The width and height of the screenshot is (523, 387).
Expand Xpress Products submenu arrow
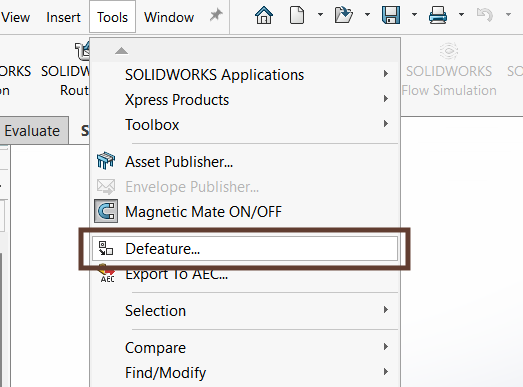point(386,99)
